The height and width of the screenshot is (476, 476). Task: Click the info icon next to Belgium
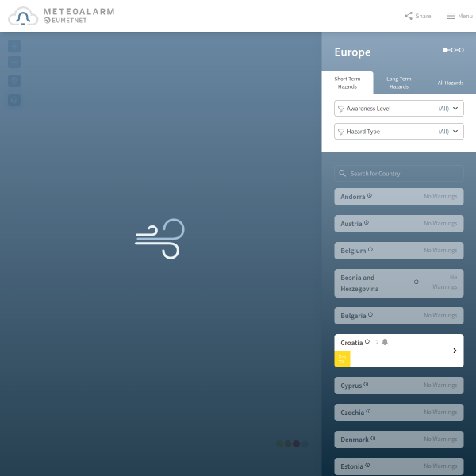pyautogui.click(x=370, y=249)
